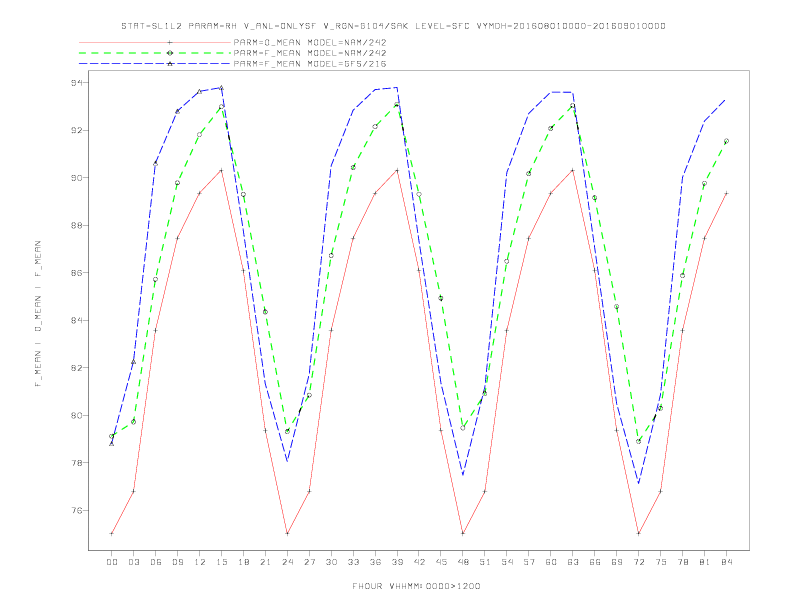Click the x-axis tick label 03

(133, 562)
